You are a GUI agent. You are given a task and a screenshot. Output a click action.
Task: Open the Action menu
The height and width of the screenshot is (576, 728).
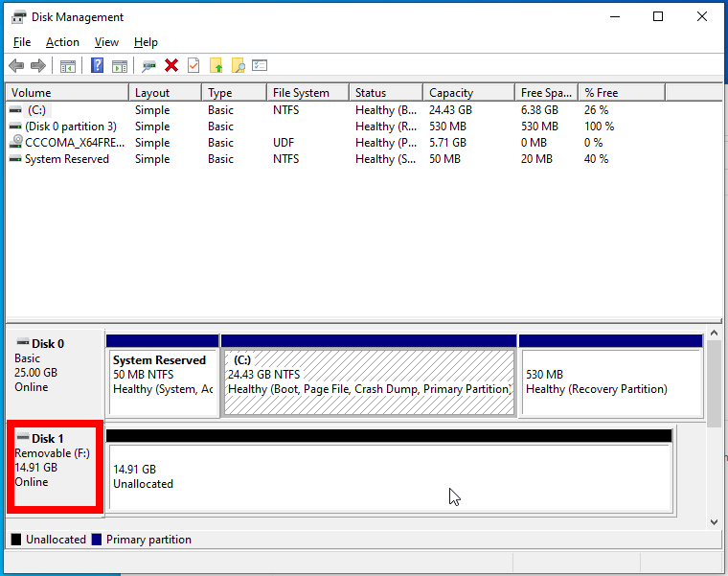[62, 42]
